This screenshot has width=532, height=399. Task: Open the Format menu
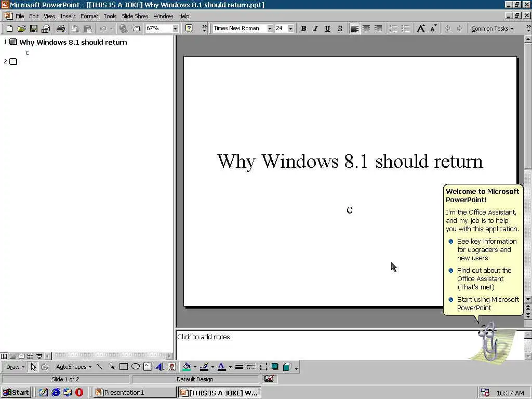89,16
